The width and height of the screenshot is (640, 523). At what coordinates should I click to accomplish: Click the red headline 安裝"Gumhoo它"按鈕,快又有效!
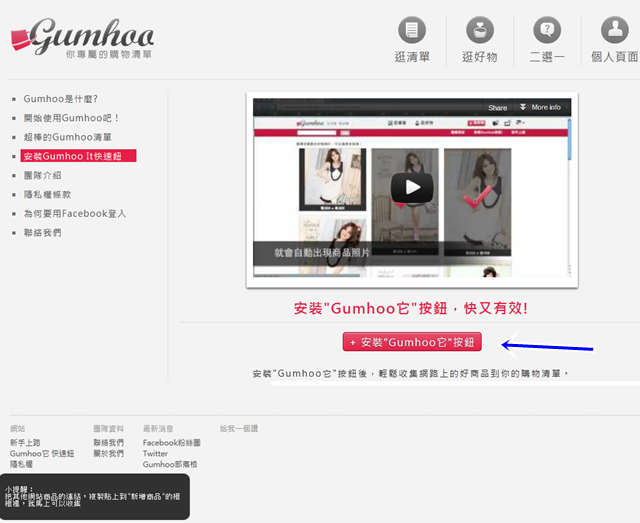411,308
